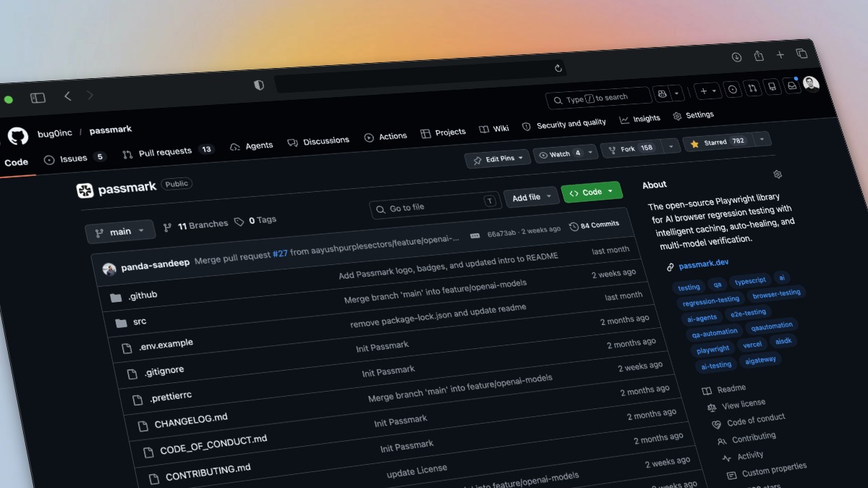
Task: Open Security and quality tab
Action: [564, 124]
